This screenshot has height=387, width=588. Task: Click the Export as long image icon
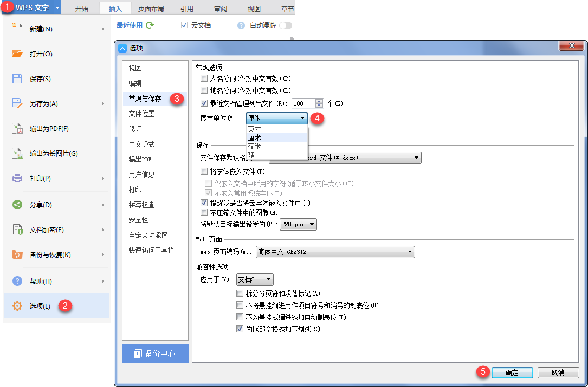(x=17, y=153)
